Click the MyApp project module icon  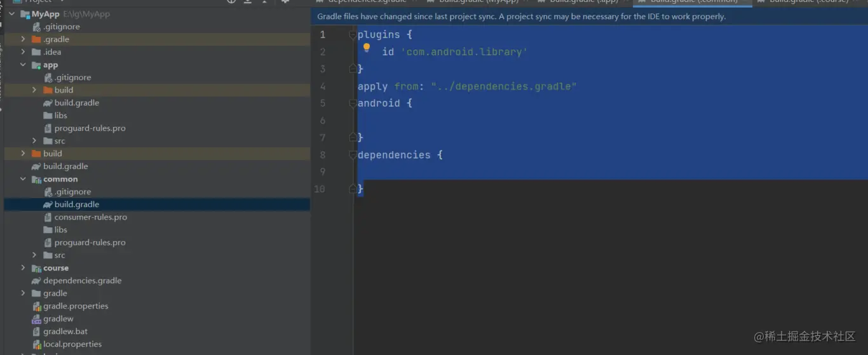[25, 14]
